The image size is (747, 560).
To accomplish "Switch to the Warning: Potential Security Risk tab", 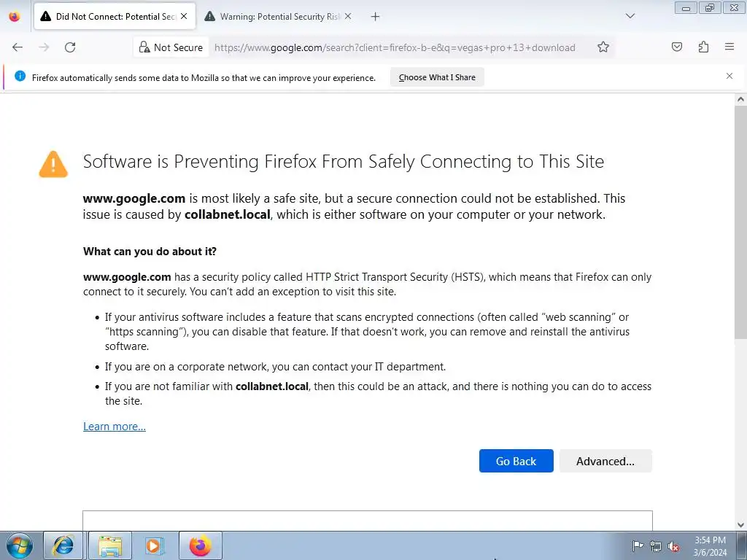I will coord(279,17).
